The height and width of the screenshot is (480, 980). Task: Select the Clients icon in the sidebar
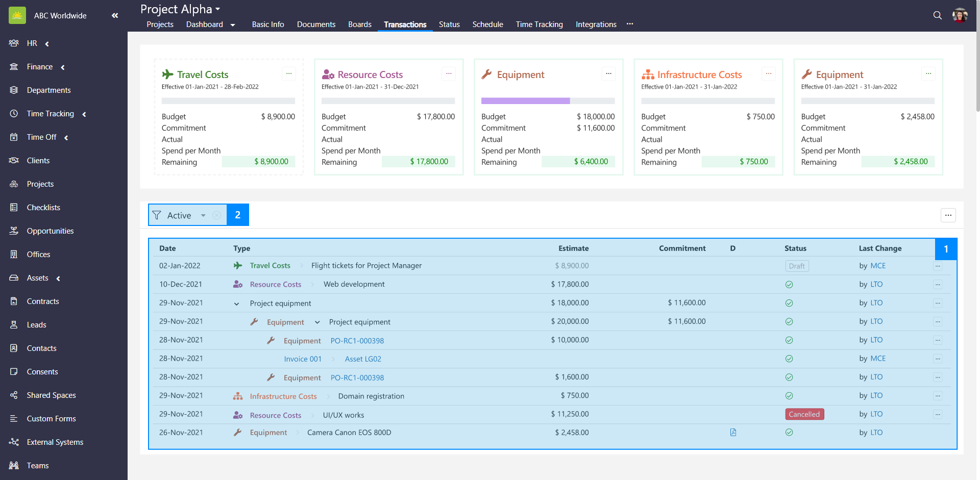click(14, 160)
